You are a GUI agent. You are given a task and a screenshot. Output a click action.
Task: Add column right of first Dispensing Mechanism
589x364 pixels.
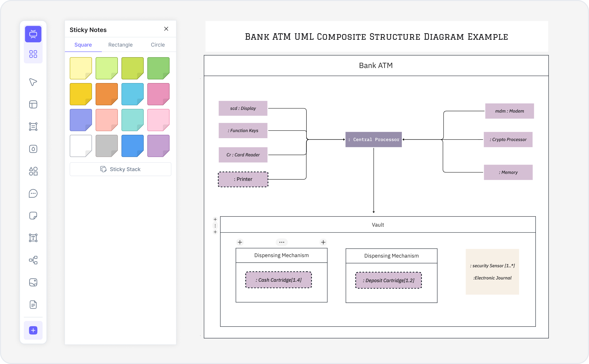(323, 242)
